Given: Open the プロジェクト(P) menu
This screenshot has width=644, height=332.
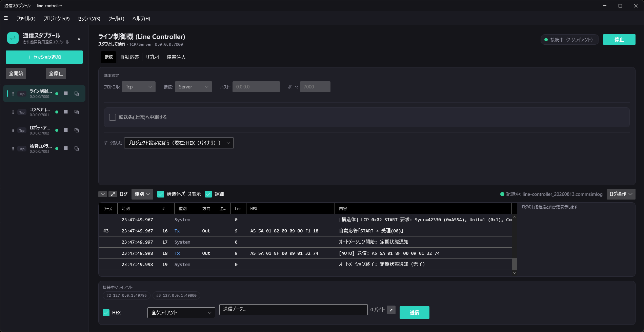Looking at the screenshot, I should coord(57,18).
